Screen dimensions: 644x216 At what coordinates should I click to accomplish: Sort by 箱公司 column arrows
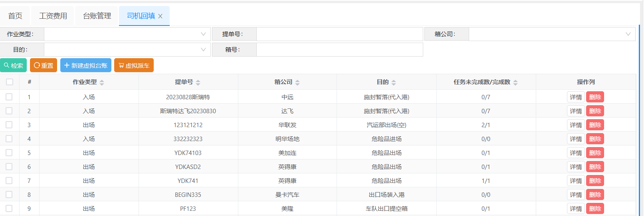(297, 82)
